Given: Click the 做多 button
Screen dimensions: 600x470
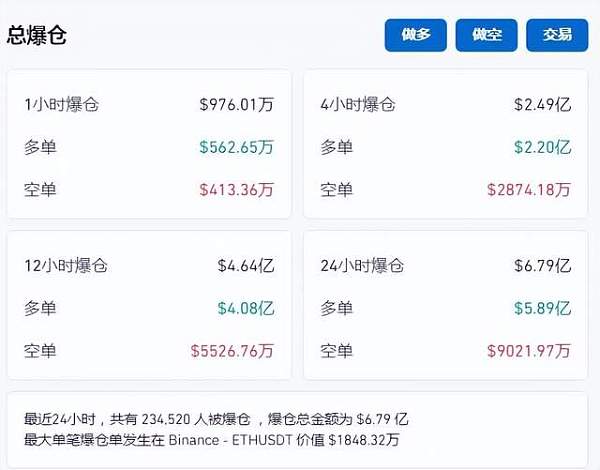Looking at the screenshot, I should (416, 35).
